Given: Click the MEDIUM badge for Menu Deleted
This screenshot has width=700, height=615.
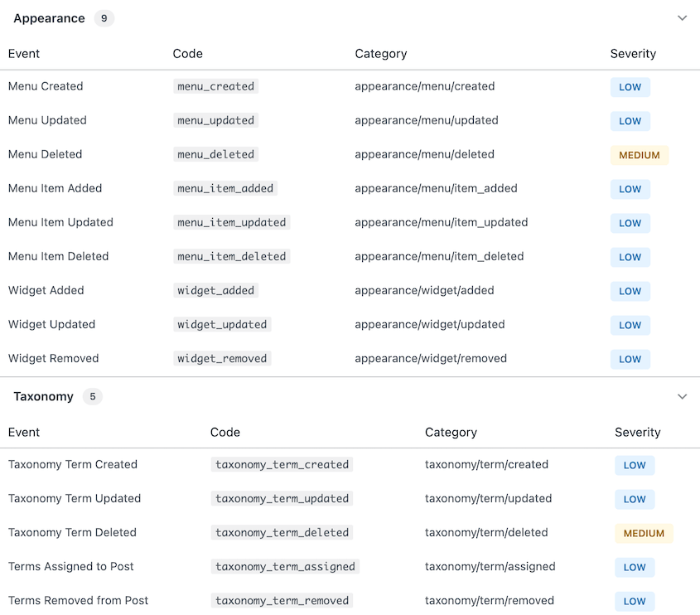Looking at the screenshot, I should coord(639,155).
